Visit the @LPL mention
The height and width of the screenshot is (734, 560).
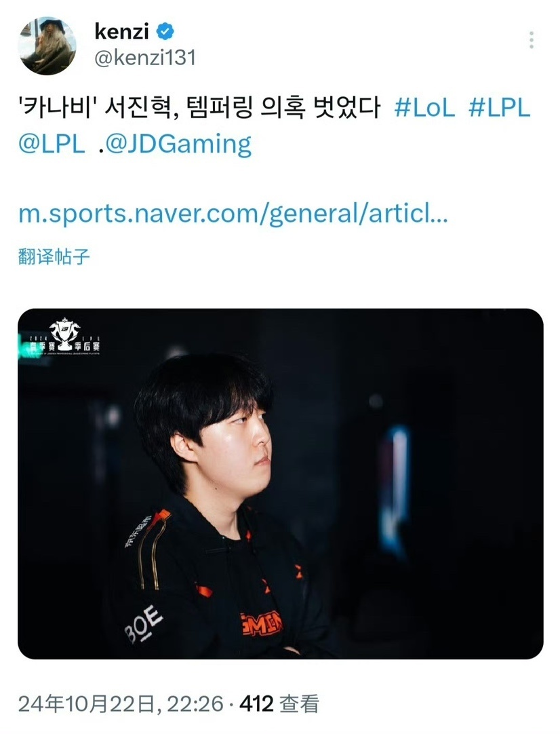pyautogui.click(x=52, y=144)
